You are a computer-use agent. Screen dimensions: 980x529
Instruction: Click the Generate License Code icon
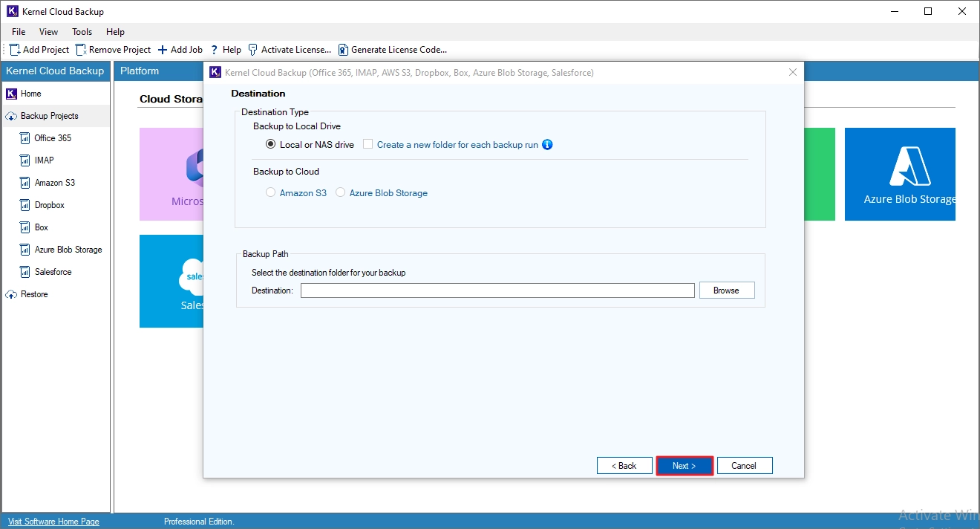pos(343,50)
